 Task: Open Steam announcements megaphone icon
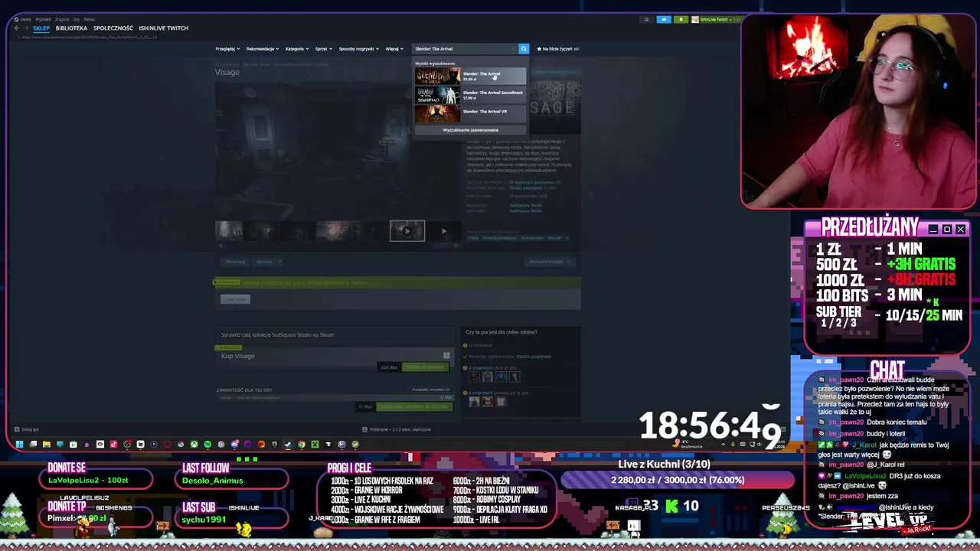(x=664, y=19)
